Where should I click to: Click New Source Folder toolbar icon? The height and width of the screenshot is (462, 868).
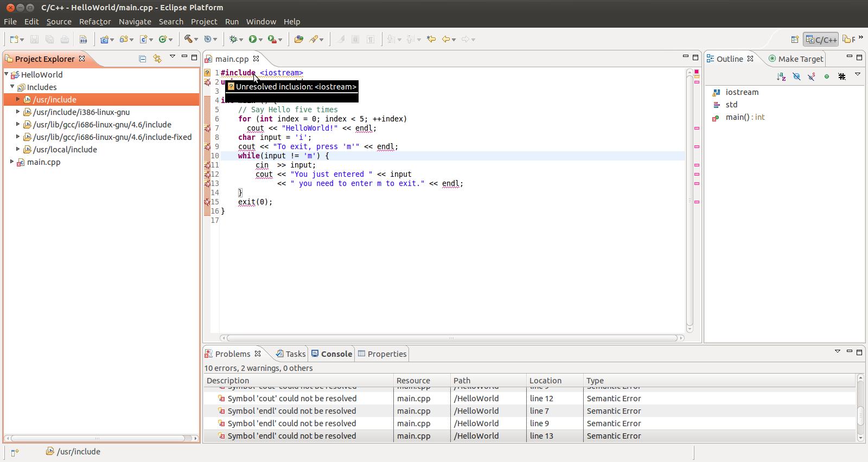coord(124,39)
